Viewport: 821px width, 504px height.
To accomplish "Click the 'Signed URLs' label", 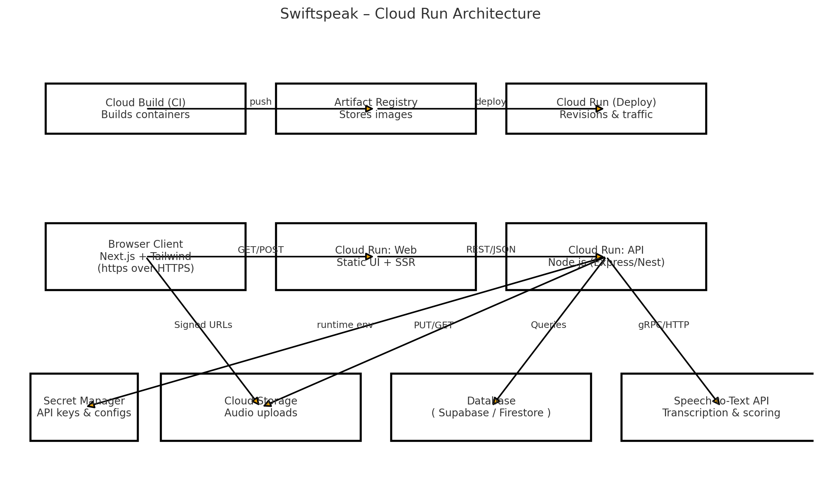I will (203, 325).
